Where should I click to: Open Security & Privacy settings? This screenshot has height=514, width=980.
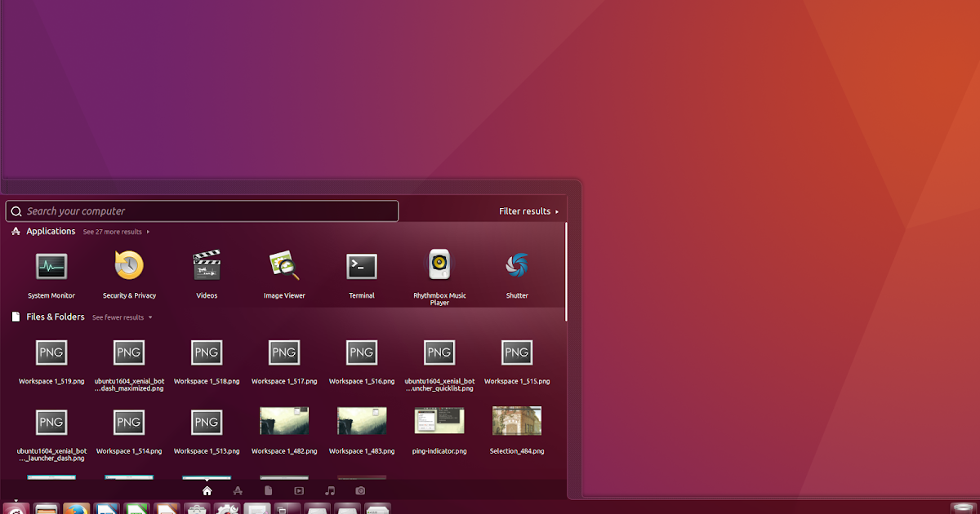click(x=128, y=266)
